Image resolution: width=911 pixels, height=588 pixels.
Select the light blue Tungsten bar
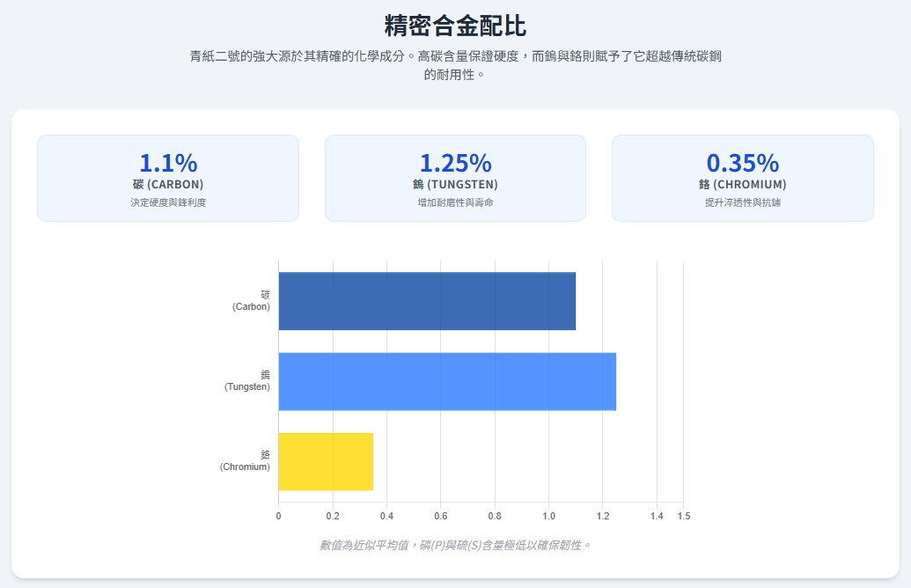point(447,381)
